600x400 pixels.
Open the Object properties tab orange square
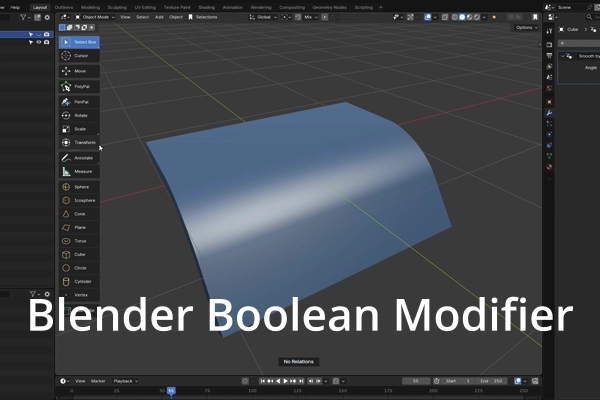pos(549,102)
